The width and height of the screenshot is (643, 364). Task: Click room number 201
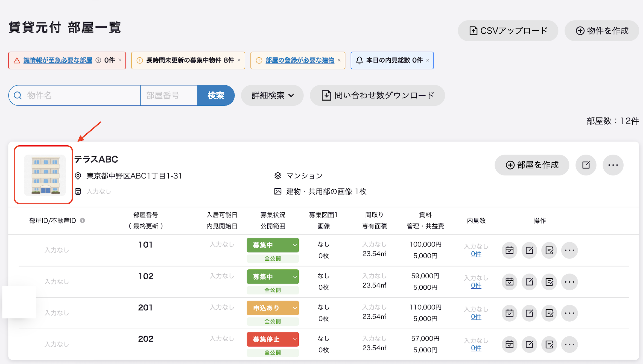[x=145, y=308]
